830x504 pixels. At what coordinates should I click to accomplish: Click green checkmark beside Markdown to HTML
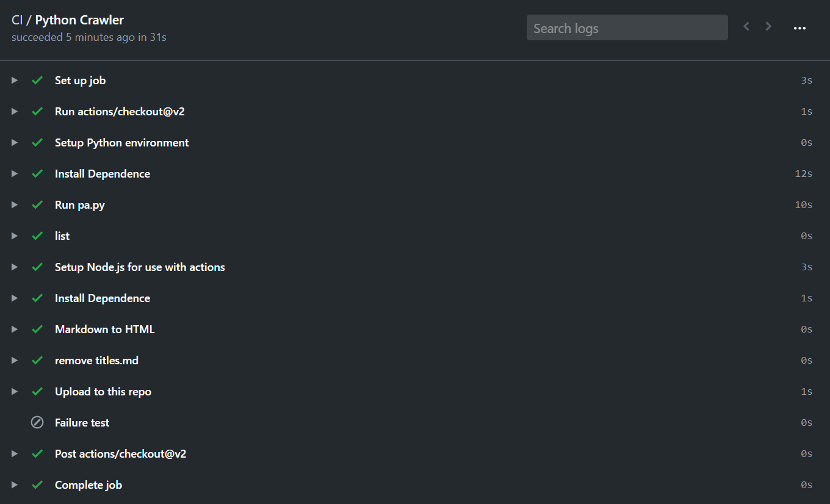click(37, 329)
